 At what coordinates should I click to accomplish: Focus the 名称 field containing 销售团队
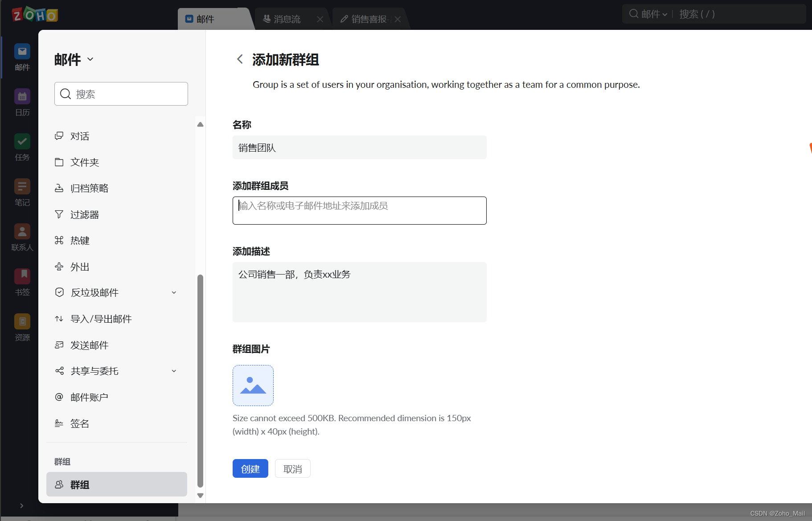360,148
